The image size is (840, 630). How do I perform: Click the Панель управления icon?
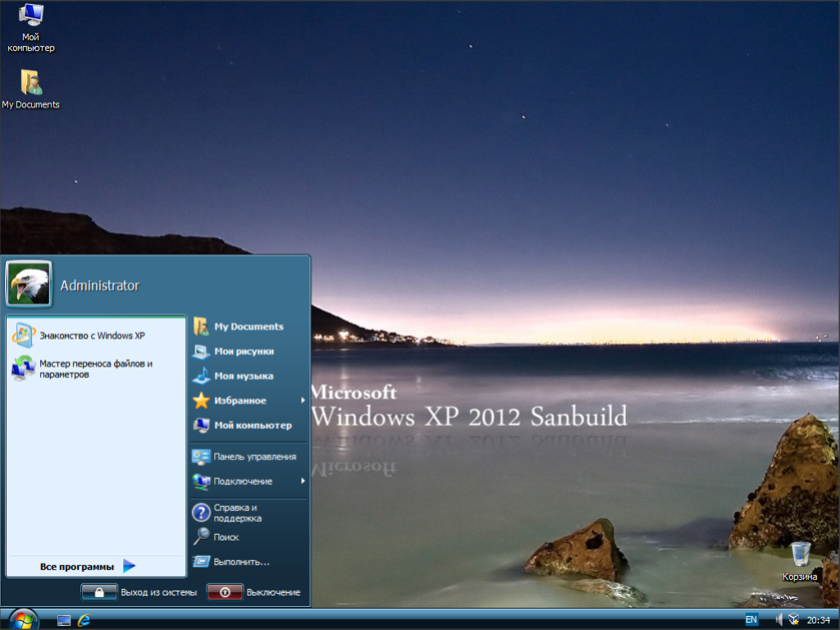click(201, 457)
